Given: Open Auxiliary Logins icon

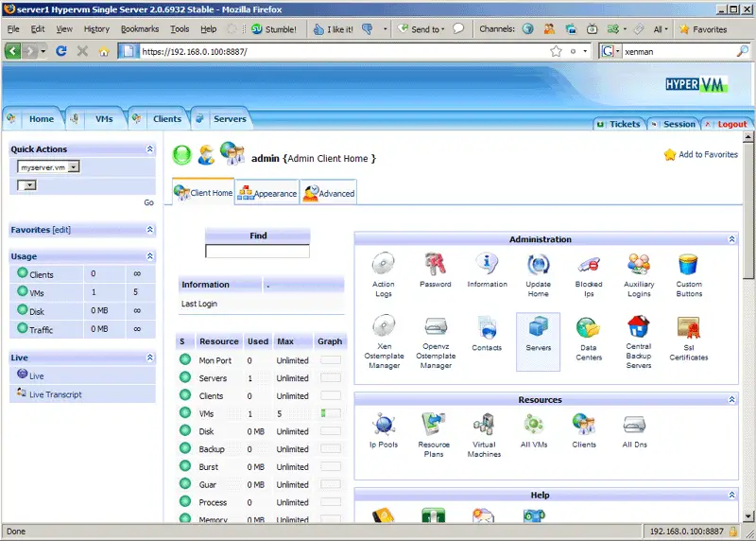Looking at the screenshot, I should pos(639,274).
